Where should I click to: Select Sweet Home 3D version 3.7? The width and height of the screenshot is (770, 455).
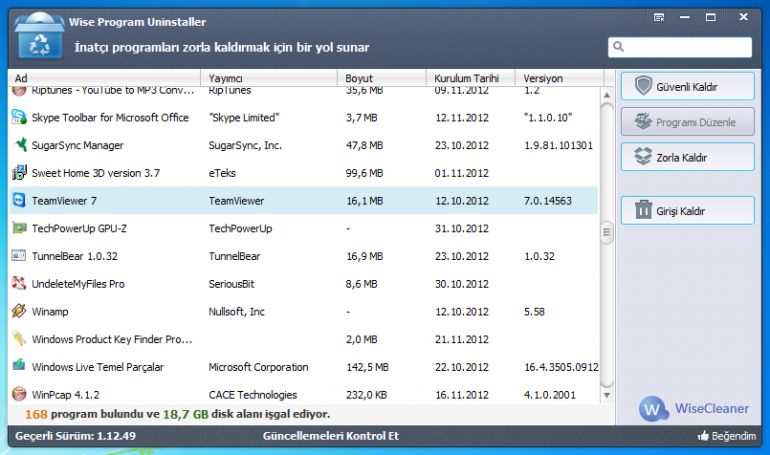coord(96,173)
